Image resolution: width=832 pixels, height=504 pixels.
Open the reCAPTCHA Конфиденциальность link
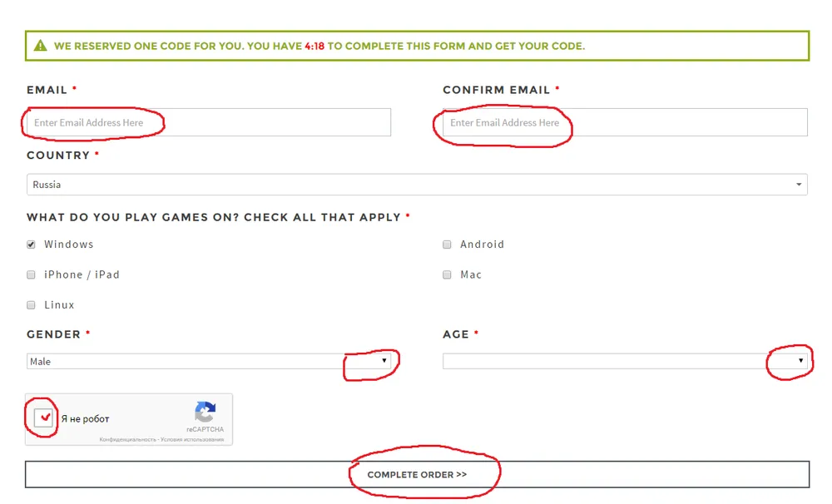click(128, 439)
